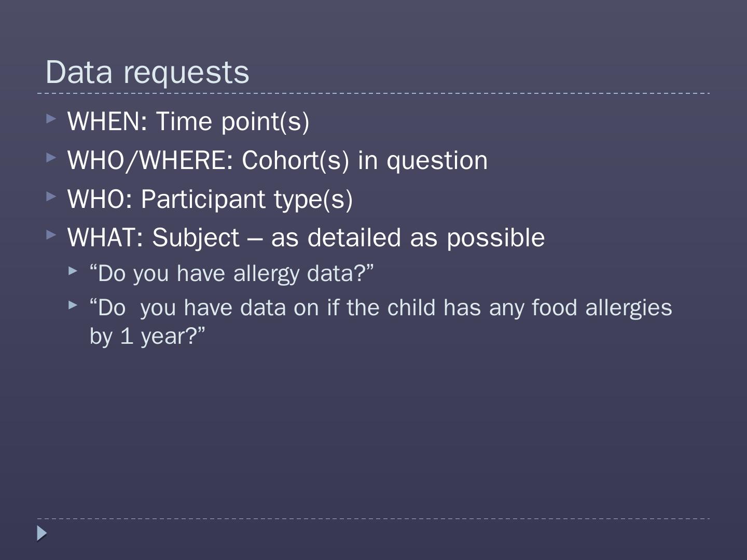Click the "by 1 year?" line of text
This screenshot has height=560, width=747.
[147, 336]
